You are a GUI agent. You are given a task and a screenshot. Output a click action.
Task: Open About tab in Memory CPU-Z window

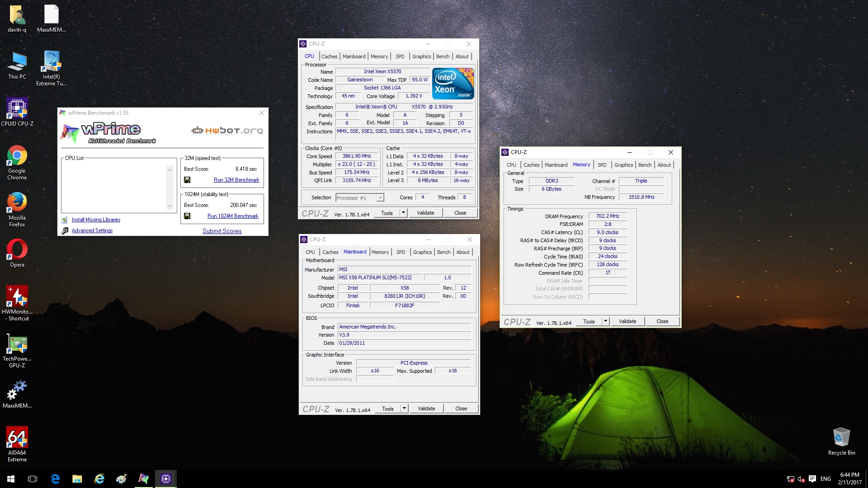tap(664, 165)
